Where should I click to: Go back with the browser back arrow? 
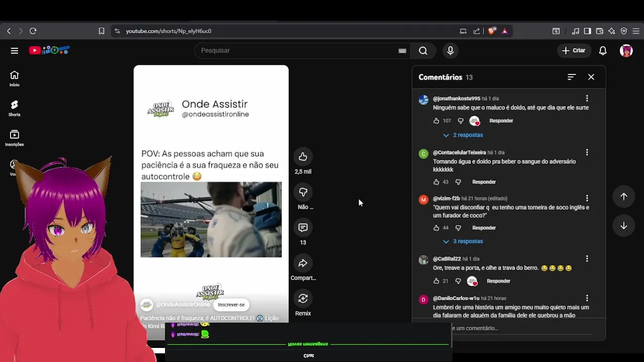(x=9, y=31)
